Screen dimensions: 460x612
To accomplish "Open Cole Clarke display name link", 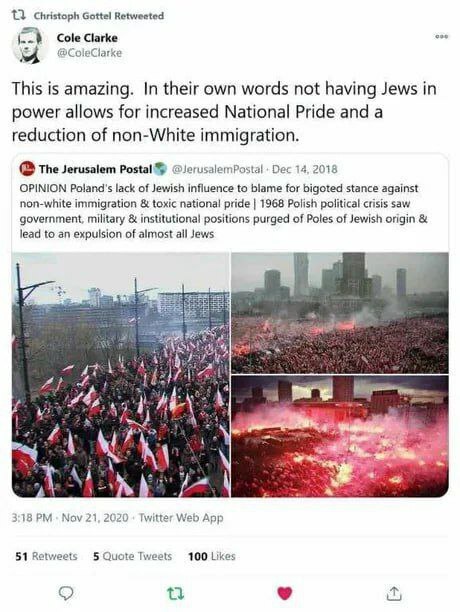I will [87, 38].
